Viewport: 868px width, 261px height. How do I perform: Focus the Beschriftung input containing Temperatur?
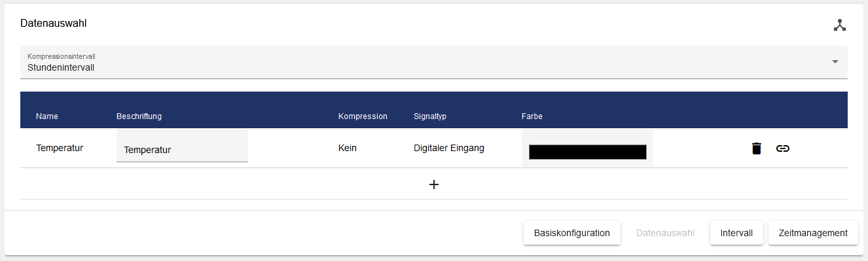point(182,146)
